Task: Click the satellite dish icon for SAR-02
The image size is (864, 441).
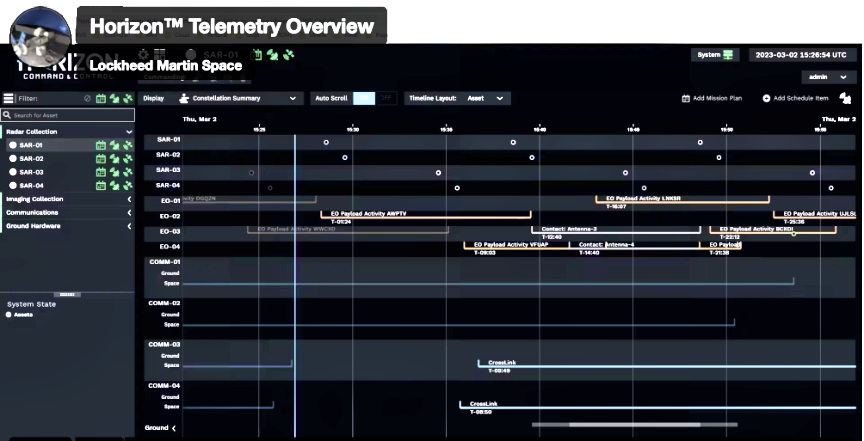Action: (x=114, y=158)
